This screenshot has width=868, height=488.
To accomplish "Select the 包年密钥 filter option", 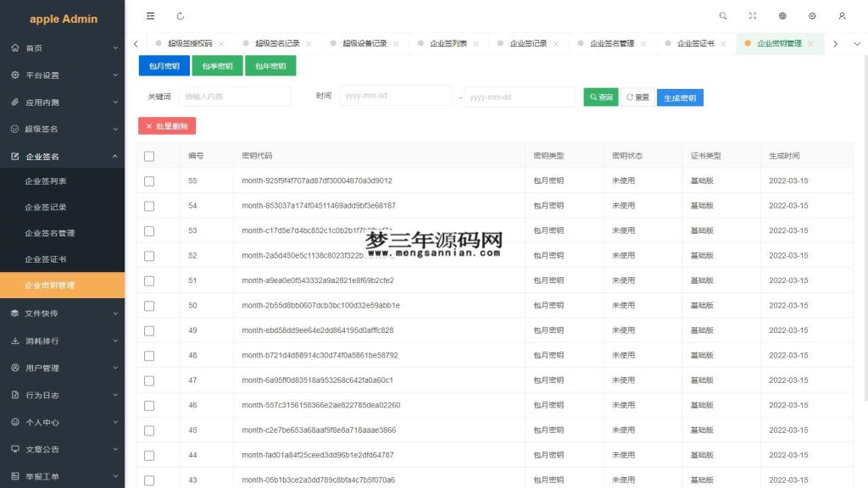I will point(270,65).
